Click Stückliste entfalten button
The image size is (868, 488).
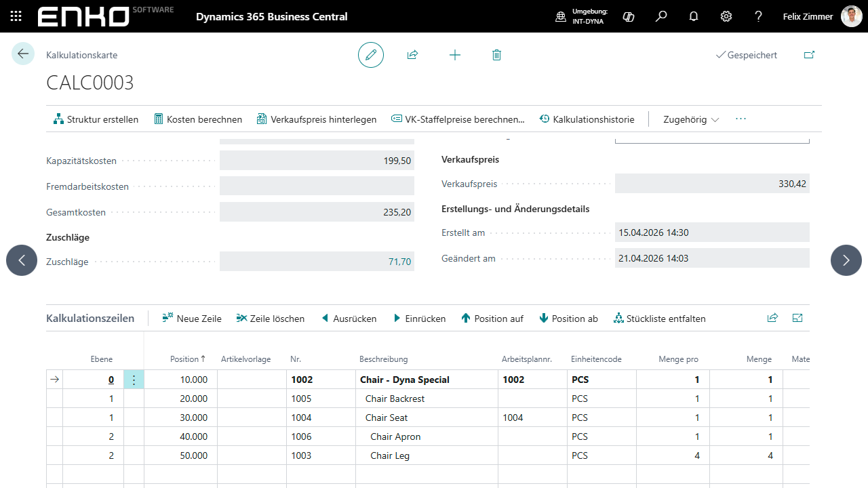[659, 319]
